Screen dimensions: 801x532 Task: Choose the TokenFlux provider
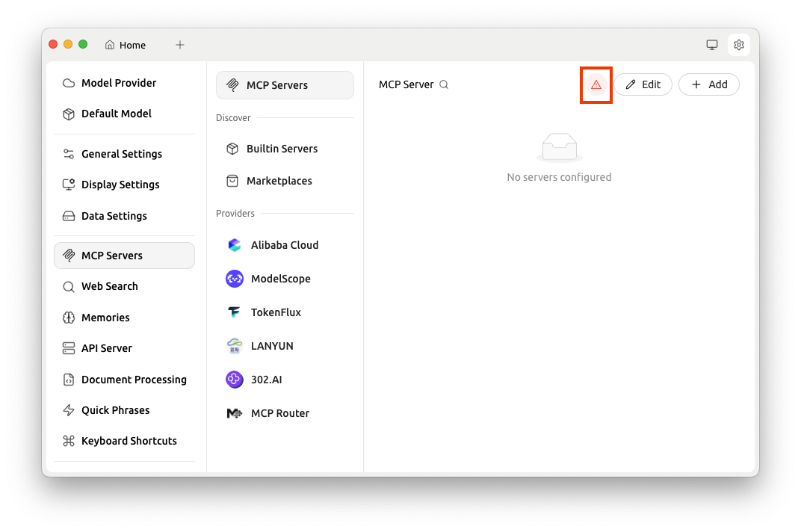click(276, 312)
